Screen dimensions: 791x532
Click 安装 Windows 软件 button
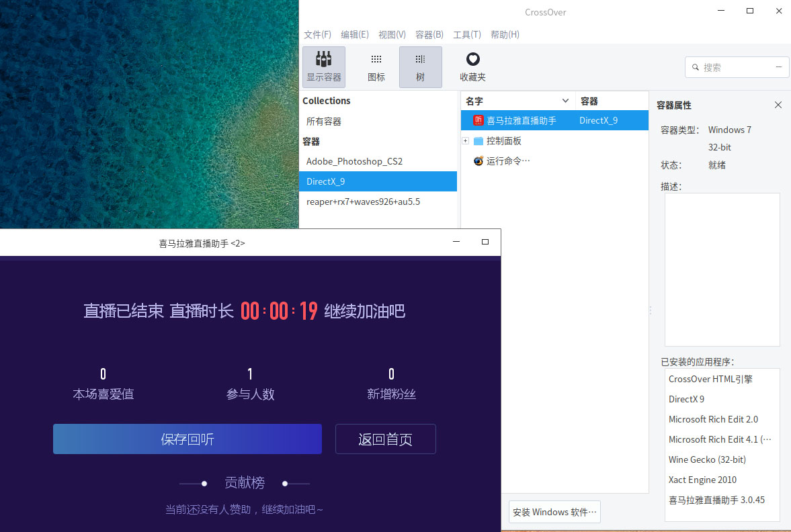[x=554, y=512]
